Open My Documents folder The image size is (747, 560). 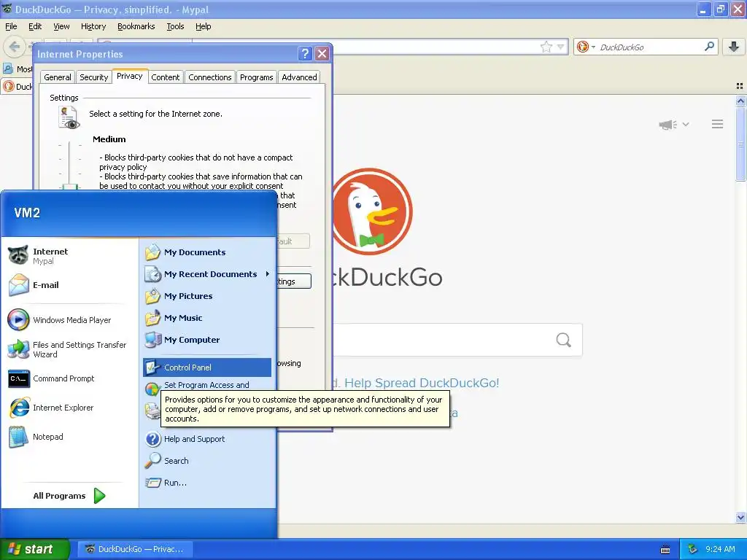click(x=207, y=252)
